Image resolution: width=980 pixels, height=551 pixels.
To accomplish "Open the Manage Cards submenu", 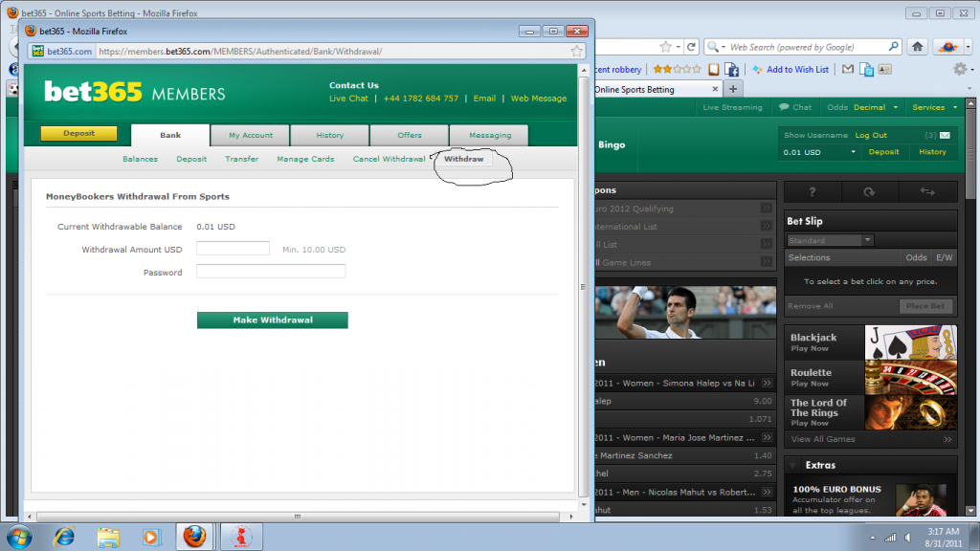I will (x=305, y=159).
